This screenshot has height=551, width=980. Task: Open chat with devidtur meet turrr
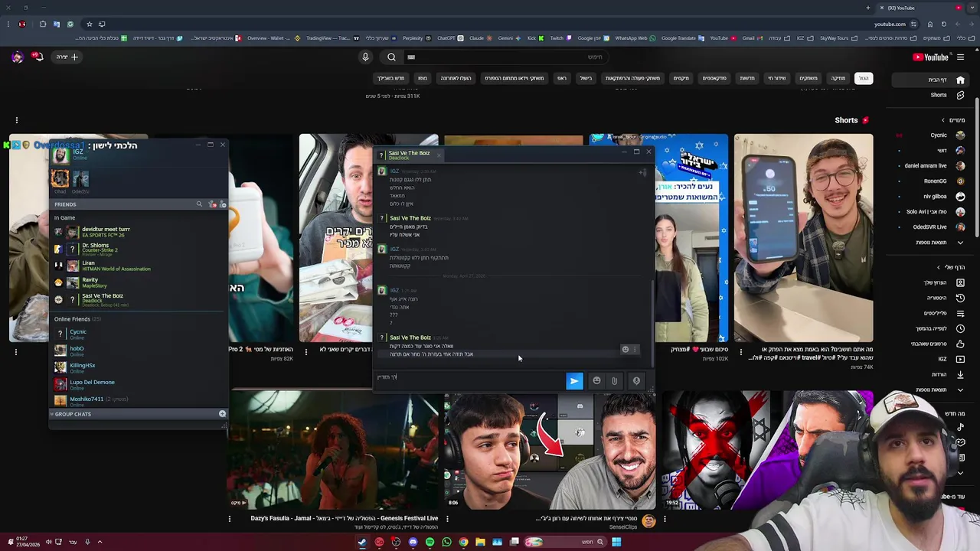pyautogui.click(x=138, y=232)
